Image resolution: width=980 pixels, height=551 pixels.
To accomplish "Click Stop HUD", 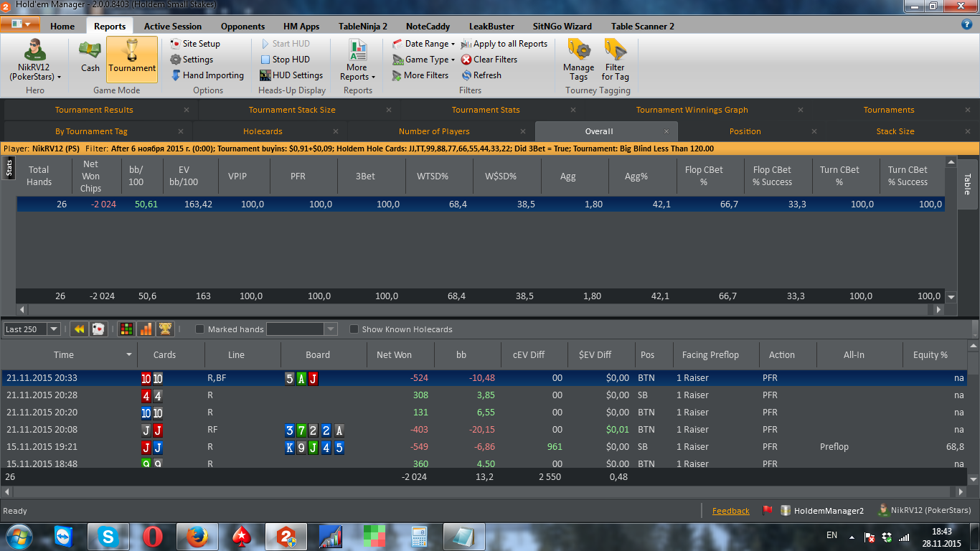I will click(x=285, y=60).
